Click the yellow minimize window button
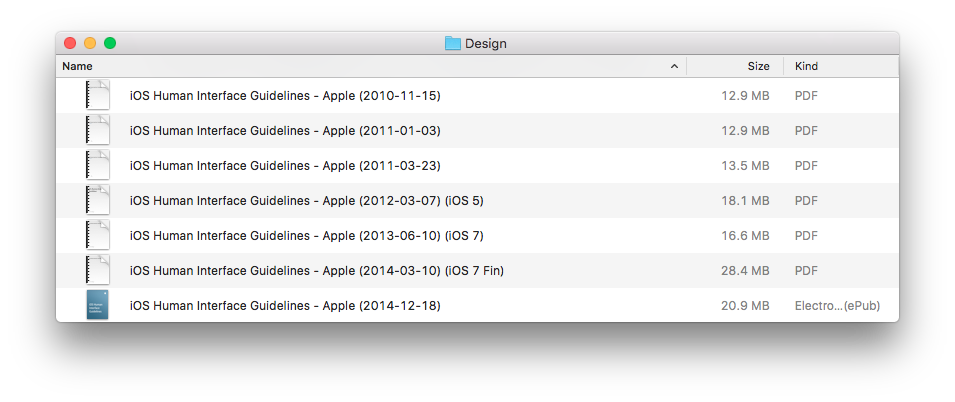This screenshot has width=955, height=402. [90, 43]
